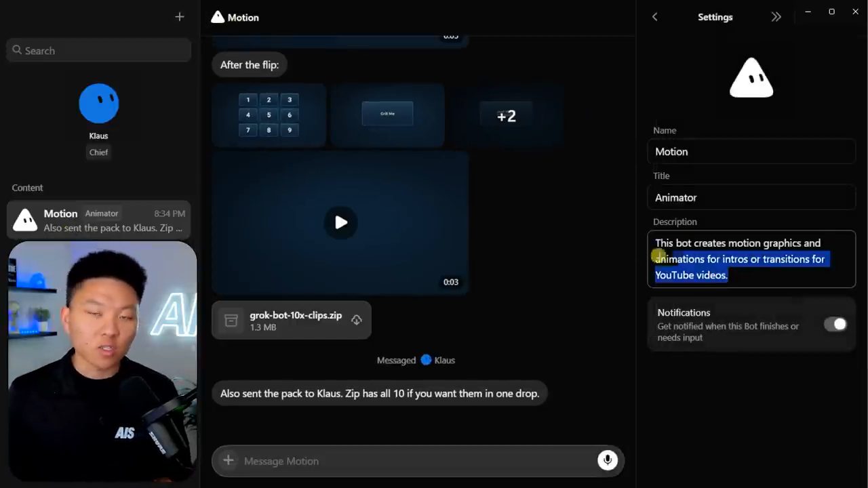Go back with the Settings left chevron

654,17
